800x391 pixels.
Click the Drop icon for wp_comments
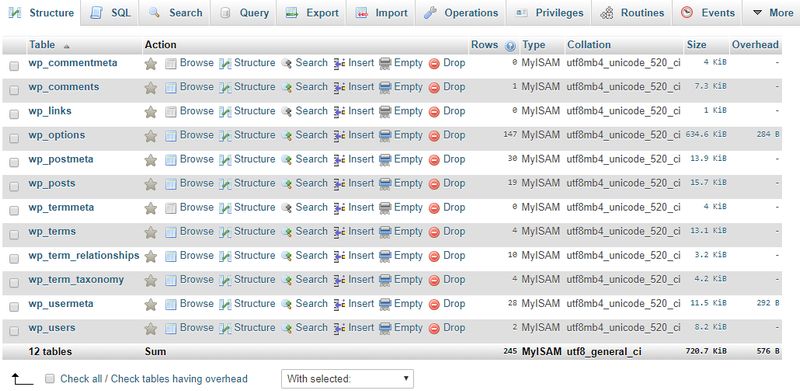click(434, 88)
